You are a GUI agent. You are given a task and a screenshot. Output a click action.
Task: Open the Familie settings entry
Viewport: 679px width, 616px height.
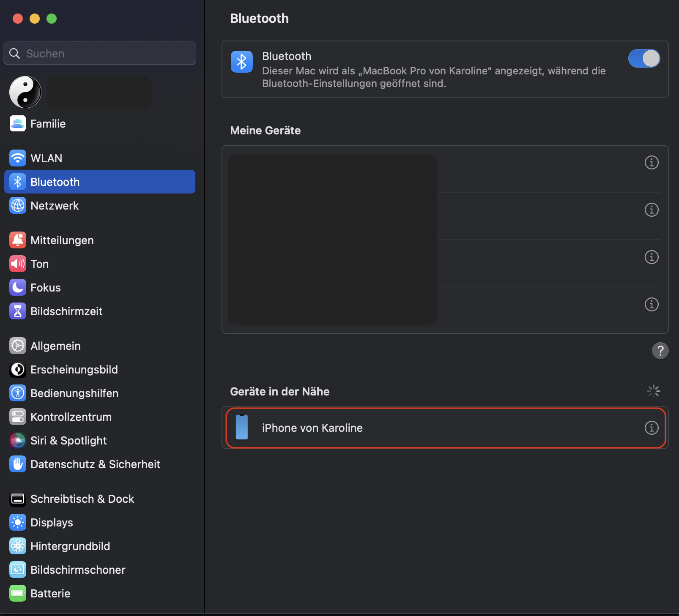48,124
